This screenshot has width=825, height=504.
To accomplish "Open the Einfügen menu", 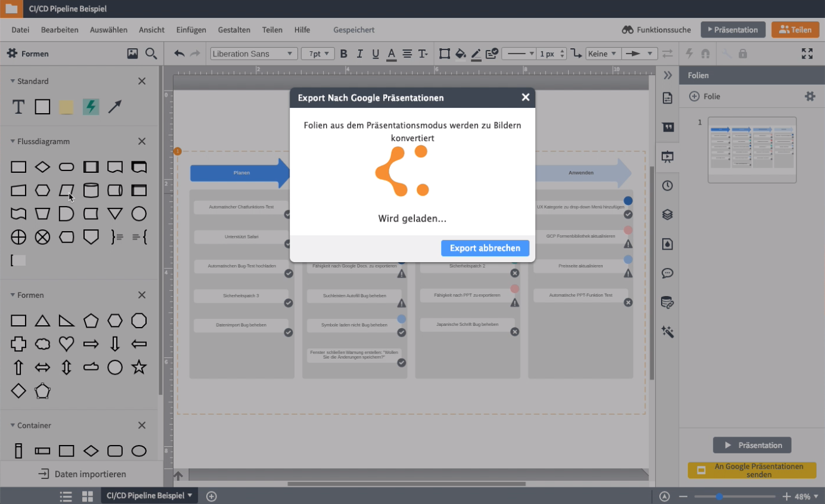I will pyautogui.click(x=191, y=30).
